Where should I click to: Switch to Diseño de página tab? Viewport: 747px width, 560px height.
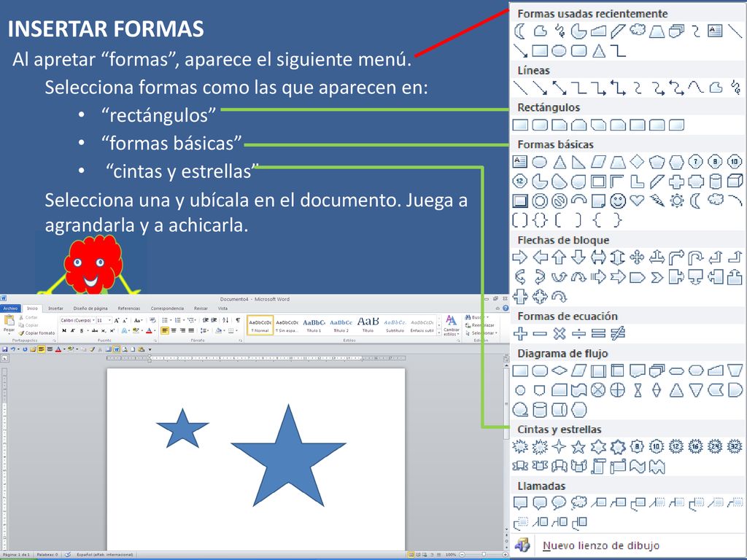coord(90,308)
